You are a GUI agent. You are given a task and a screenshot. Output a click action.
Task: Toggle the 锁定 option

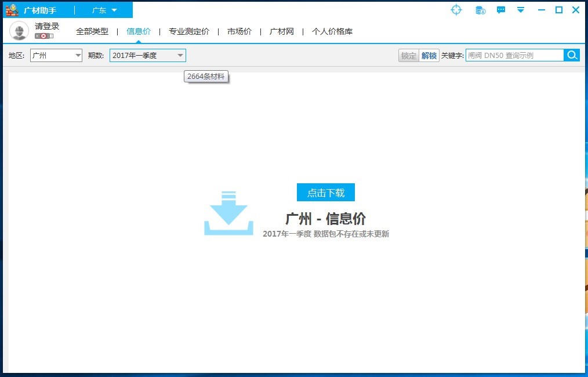point(409,56)
